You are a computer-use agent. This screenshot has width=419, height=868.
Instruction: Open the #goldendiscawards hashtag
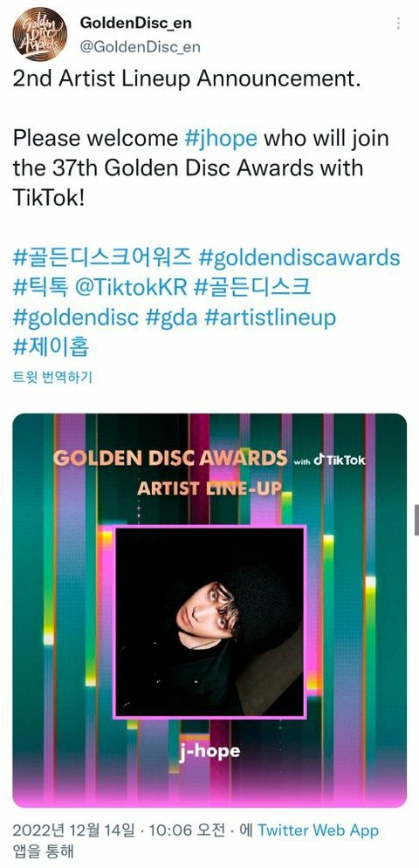coord(299,257)
